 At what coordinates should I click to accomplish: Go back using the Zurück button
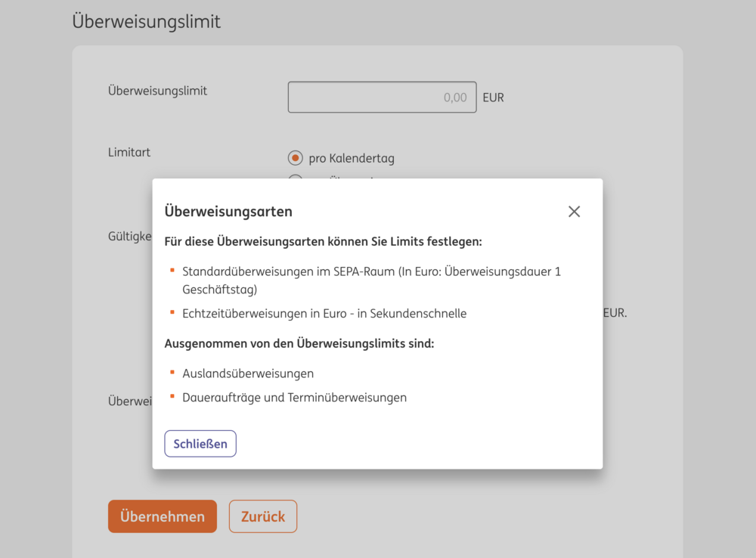[x=263, y=516]
